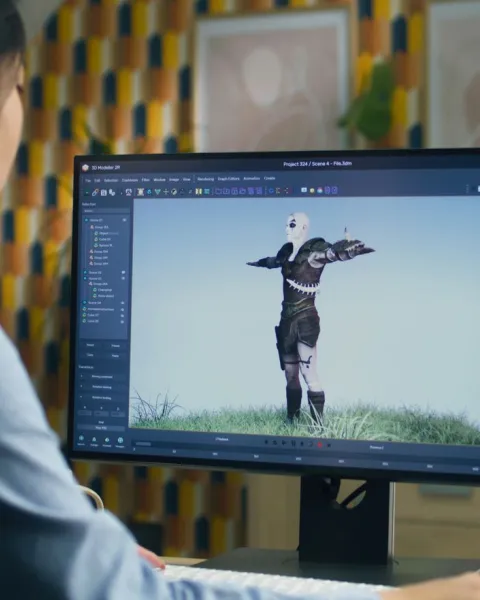This screenshot has height=600, width=480.
Task: Collapse the Scene 01 tree node
Action: (x=86, y=220)
